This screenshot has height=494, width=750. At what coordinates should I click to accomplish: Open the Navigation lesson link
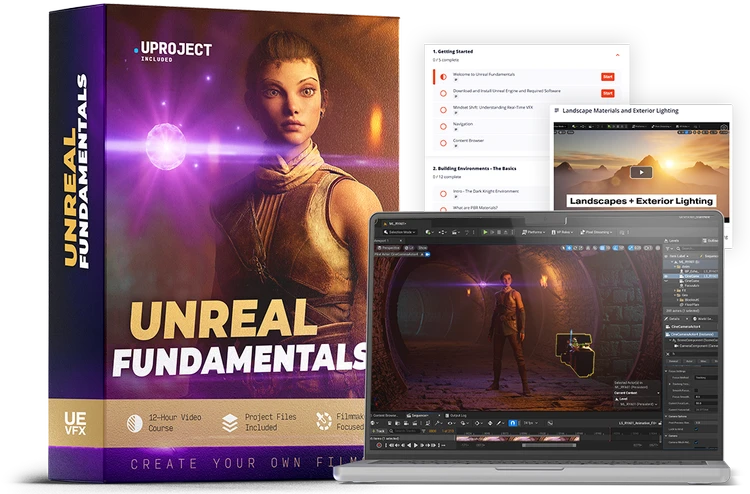tap(463, 124)
